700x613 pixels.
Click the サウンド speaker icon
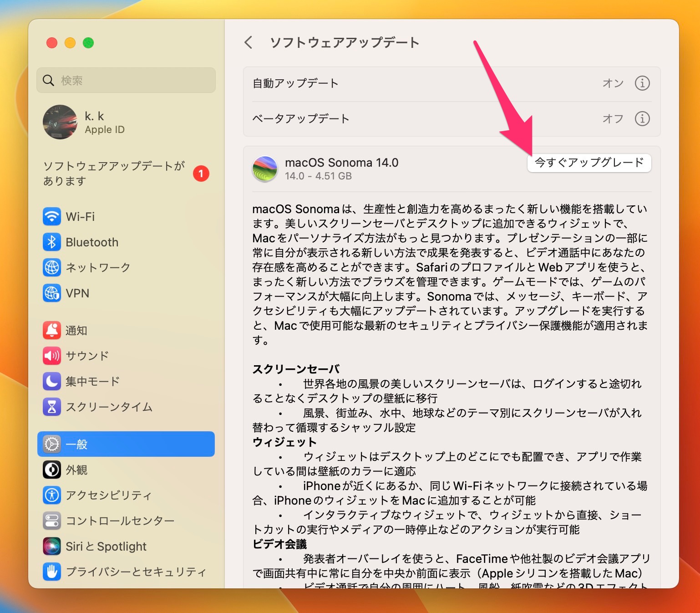(x=52, y=356)
